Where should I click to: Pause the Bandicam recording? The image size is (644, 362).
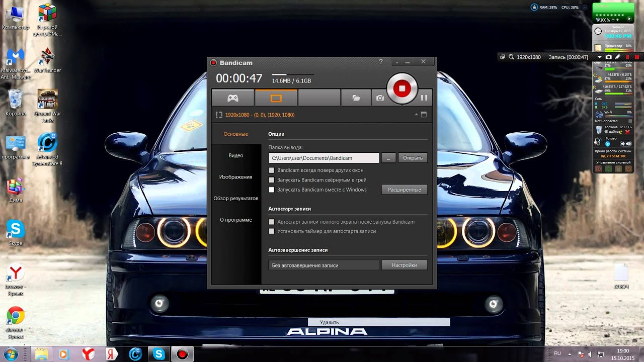tap(424, 98)
